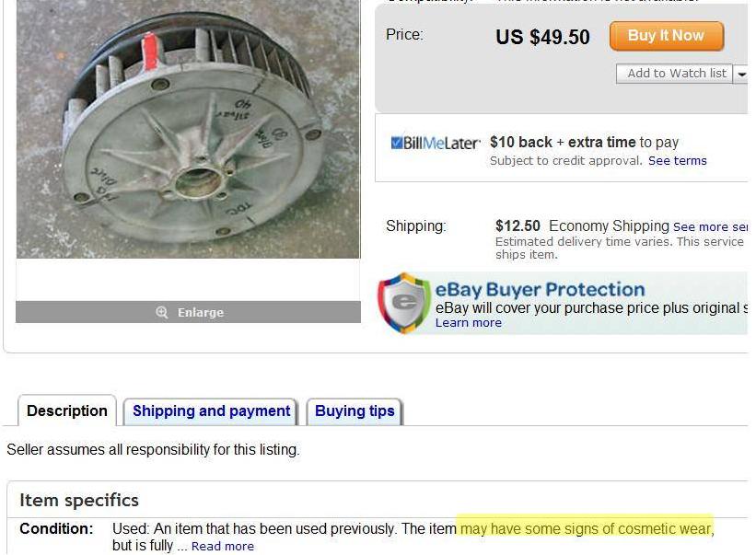Screen dimensions: 756x555
Task: Click the US $49.50 price amount
Action: coord(542,38)
